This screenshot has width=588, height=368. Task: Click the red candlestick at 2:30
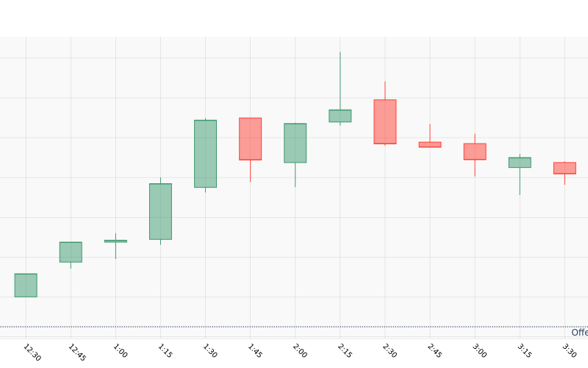point(384,121)
